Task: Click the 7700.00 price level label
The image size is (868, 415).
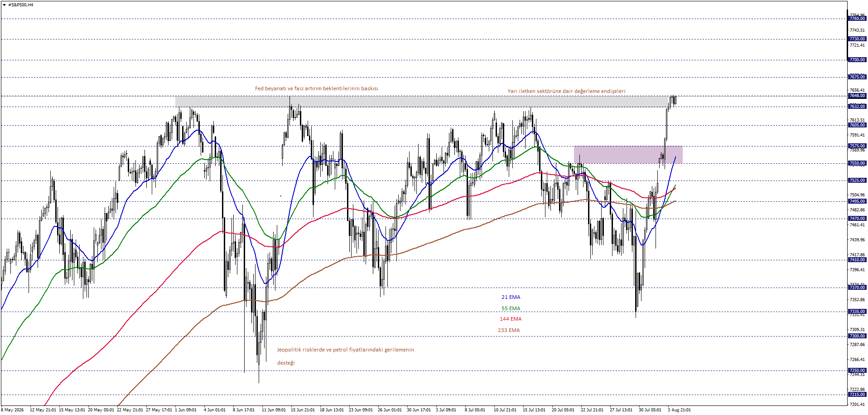Action: point(857,60)
